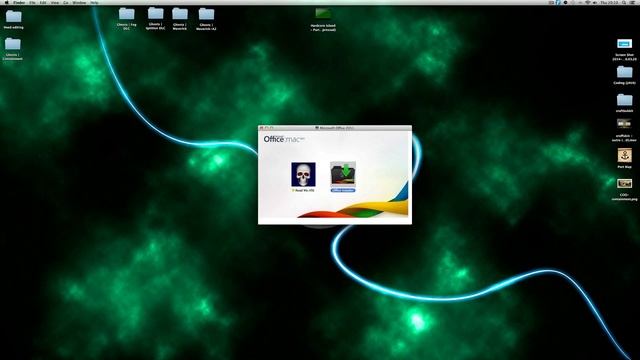Open Spotlight search magnifier in menu bar
Viewport: 640px width, 360px height.
[624, 2]
